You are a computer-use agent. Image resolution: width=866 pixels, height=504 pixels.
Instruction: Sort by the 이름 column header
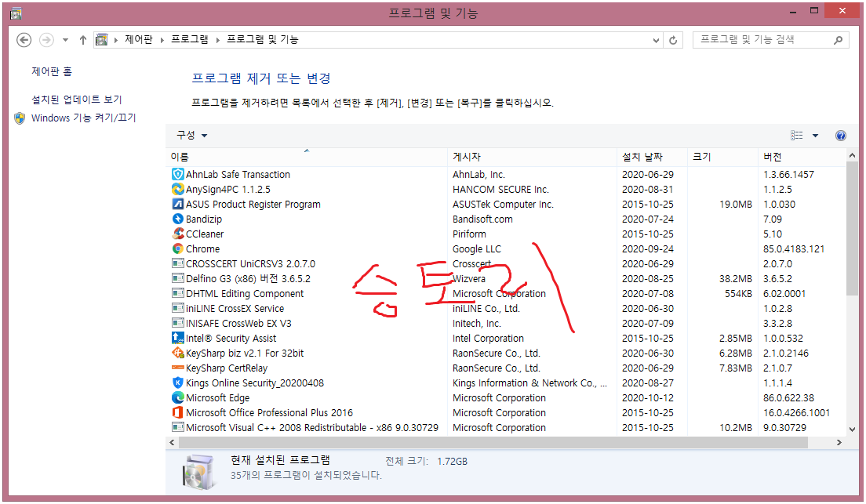[307, 157]
